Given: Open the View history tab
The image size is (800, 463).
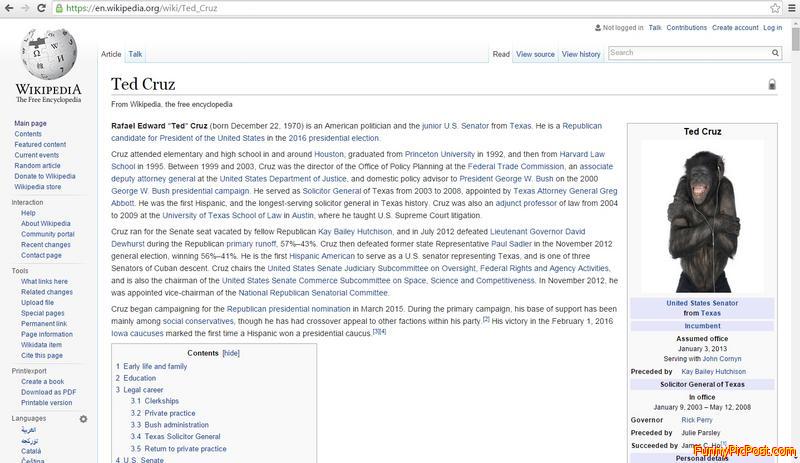Looking at the screenshot, I should (x=581, y=54).
